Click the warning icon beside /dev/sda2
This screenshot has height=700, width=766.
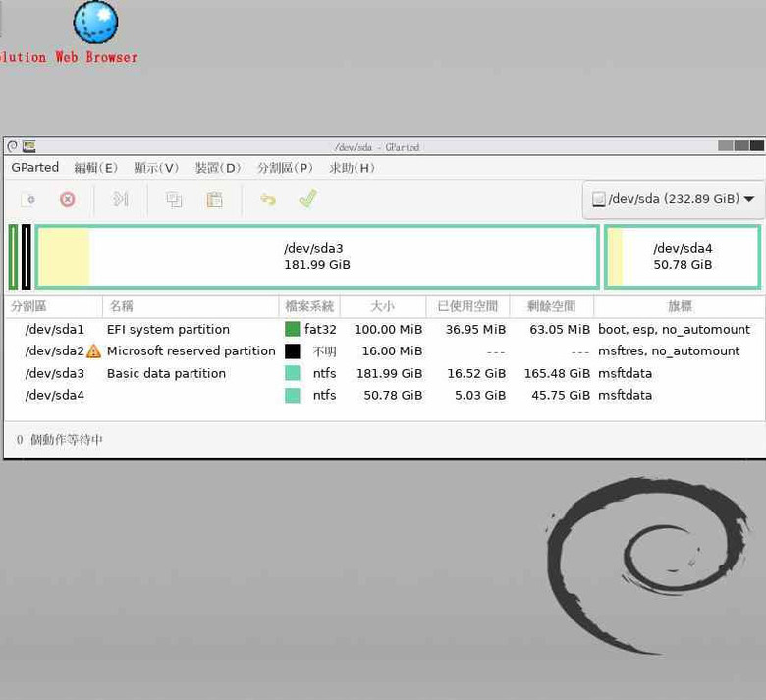(94, 351)
